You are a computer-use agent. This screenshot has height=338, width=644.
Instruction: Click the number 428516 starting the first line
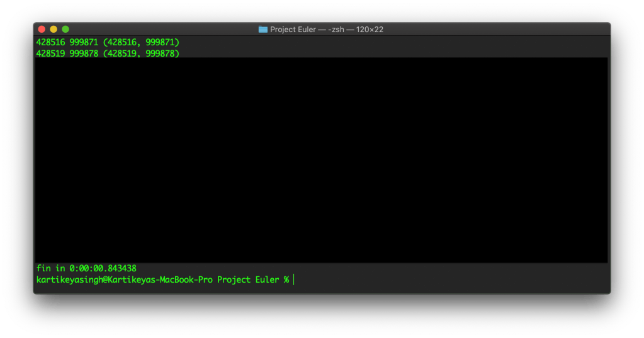(x=50, y=42)
